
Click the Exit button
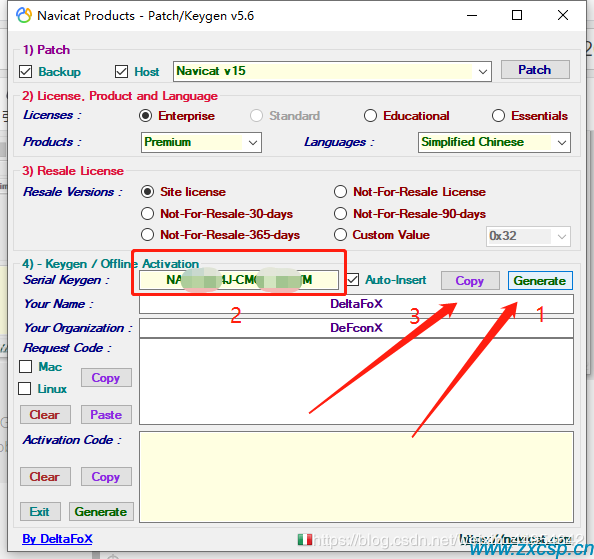point(40,512)
